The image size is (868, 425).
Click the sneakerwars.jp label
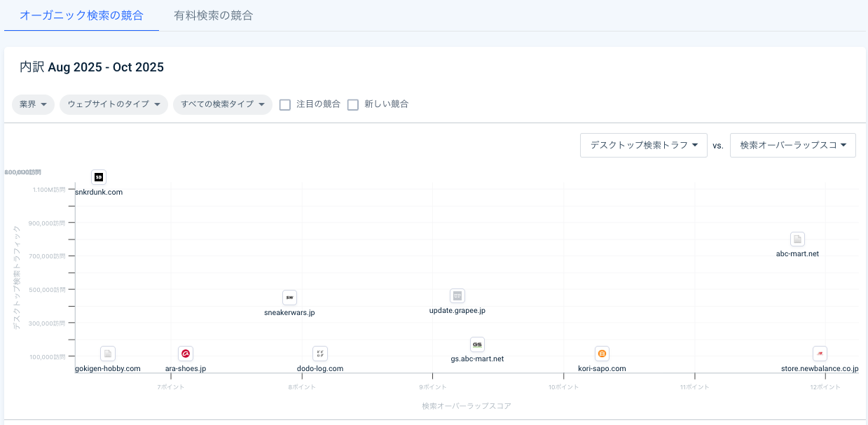coord(289,312)
